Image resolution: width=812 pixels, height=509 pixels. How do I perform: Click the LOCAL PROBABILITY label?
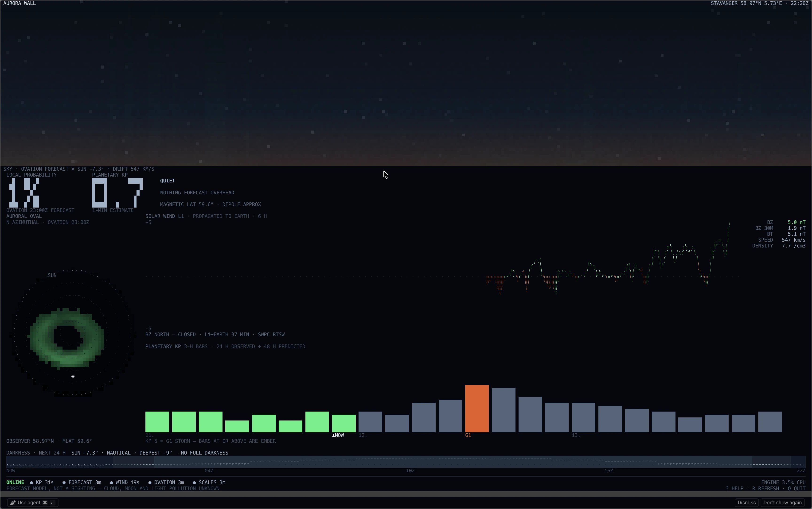tap(32, 175)
